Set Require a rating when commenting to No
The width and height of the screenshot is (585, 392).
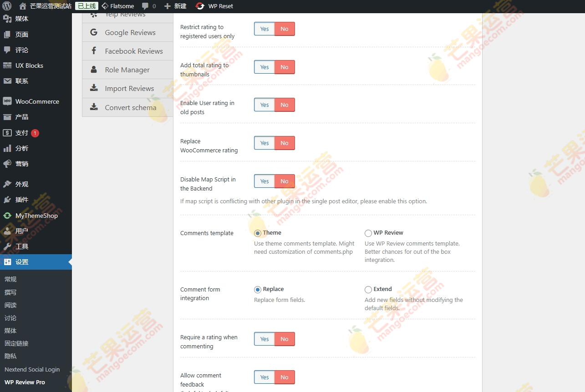pos(285,339)
